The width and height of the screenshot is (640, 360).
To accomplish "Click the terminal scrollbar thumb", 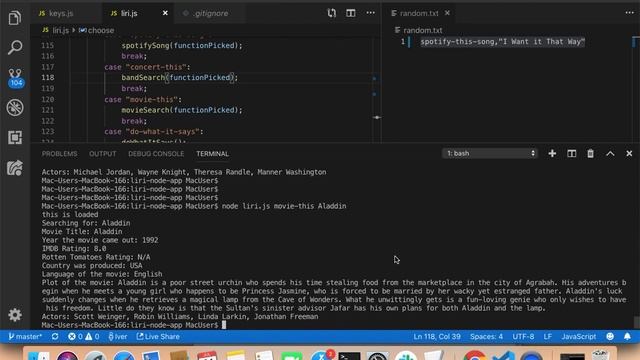I will 636,322.
